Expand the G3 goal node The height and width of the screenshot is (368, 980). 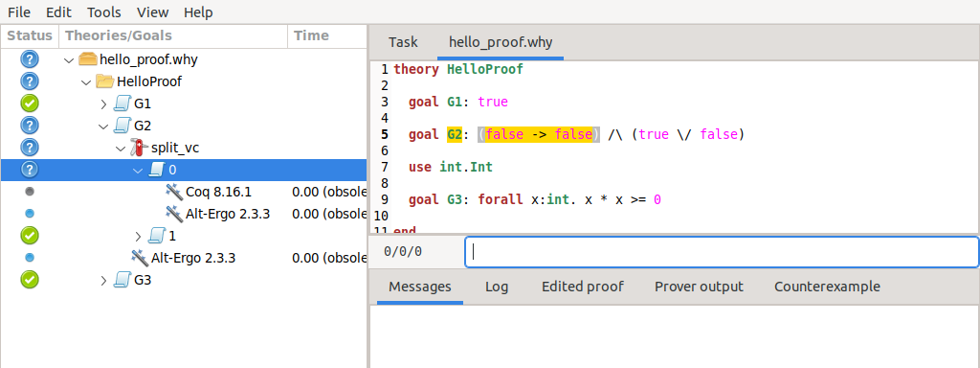pyautogui.click(x=103, y=281)
